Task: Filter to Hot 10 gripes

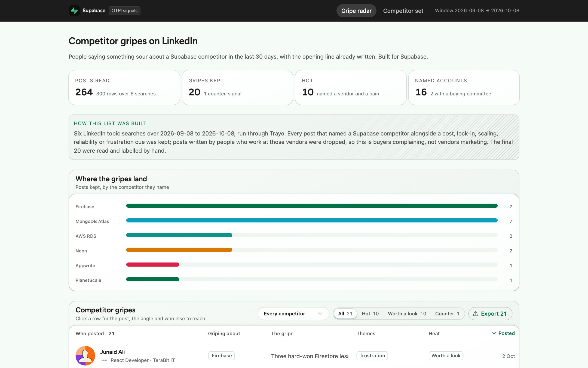Action: click(370, 314)
